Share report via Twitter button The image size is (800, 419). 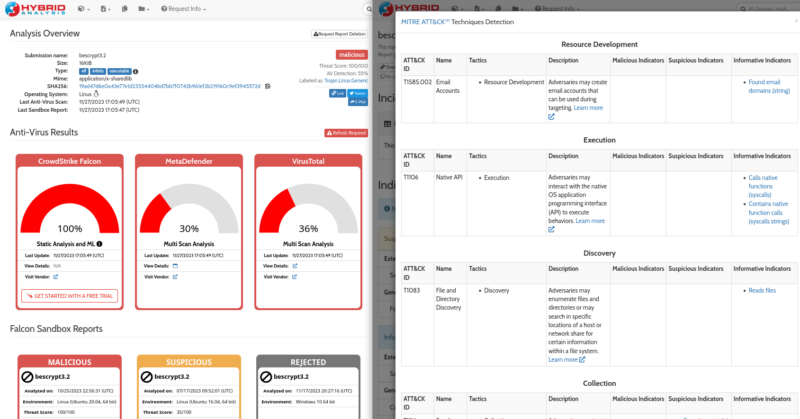point(358,93)
